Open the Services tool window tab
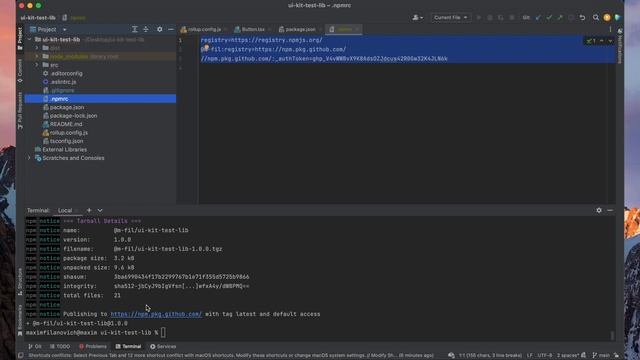Viewport: 640px width, 360px height. pyautogui.click(x=163, y=347)
